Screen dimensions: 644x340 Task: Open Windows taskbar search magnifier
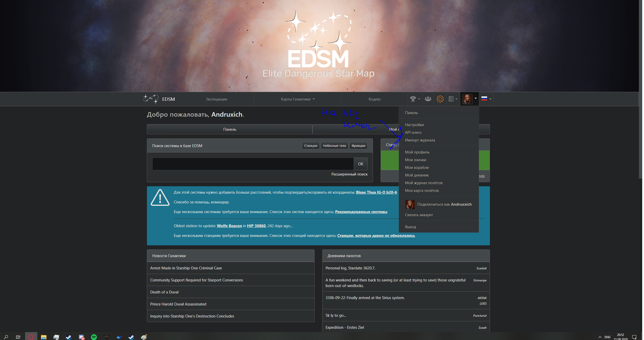6,337
